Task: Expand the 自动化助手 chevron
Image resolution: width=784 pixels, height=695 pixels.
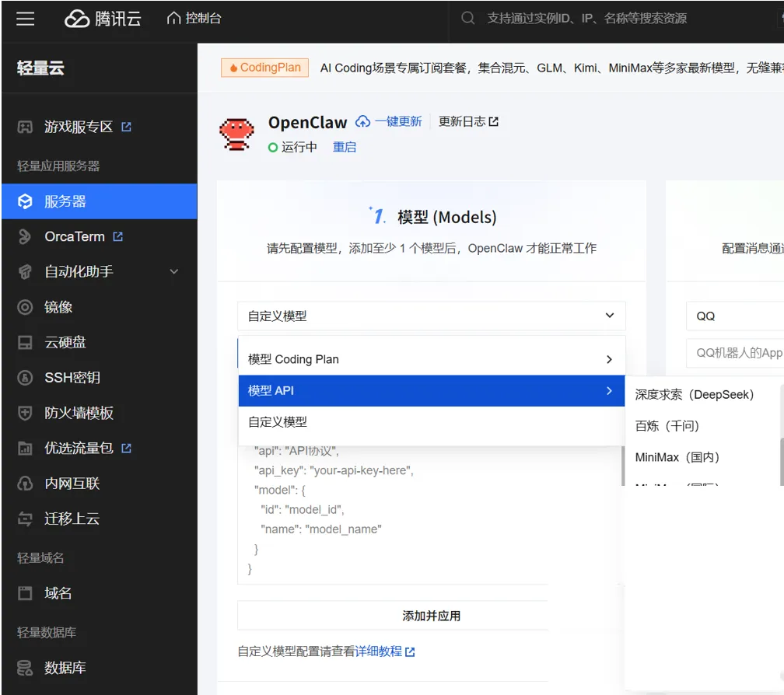Action: (x=174, y=272)
